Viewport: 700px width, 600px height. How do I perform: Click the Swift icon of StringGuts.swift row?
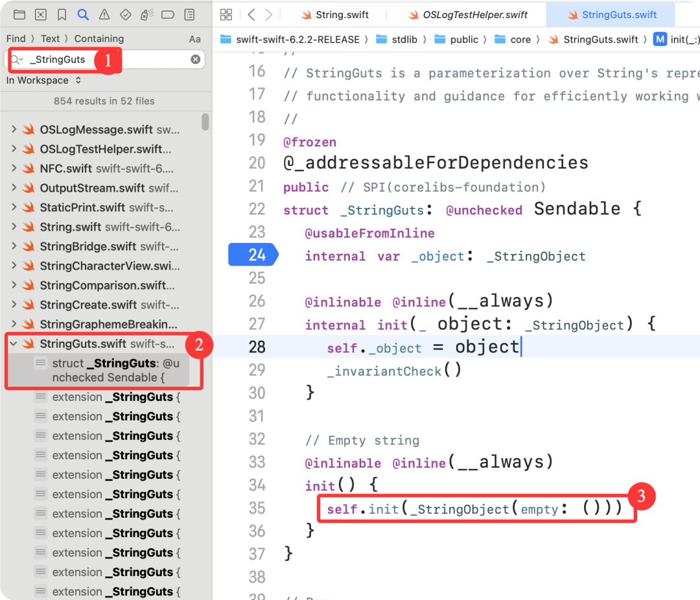click(29, 344)
